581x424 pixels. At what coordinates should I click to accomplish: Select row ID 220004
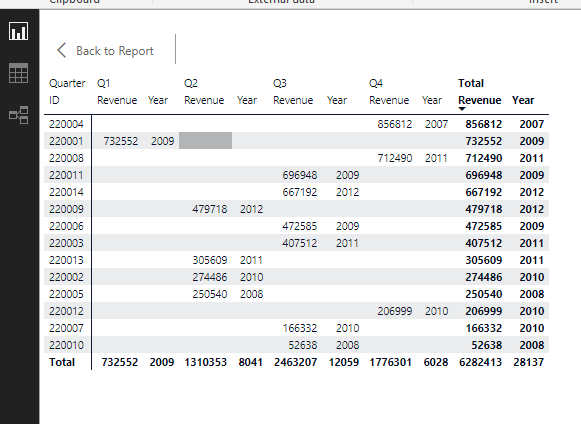(66, 124)
